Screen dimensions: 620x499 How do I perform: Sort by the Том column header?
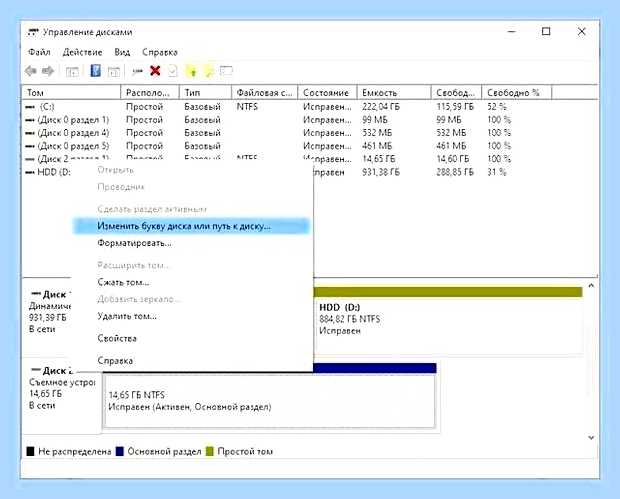(71, 93)
